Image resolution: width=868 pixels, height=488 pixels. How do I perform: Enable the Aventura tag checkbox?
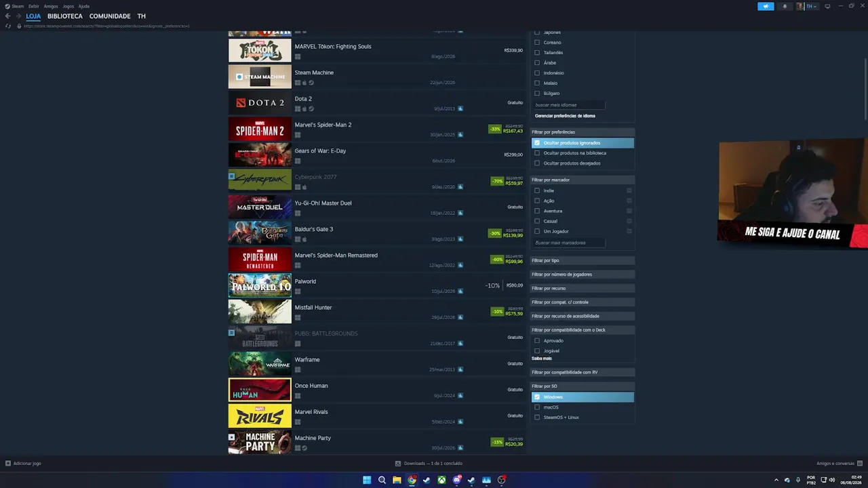pos(537,211)
